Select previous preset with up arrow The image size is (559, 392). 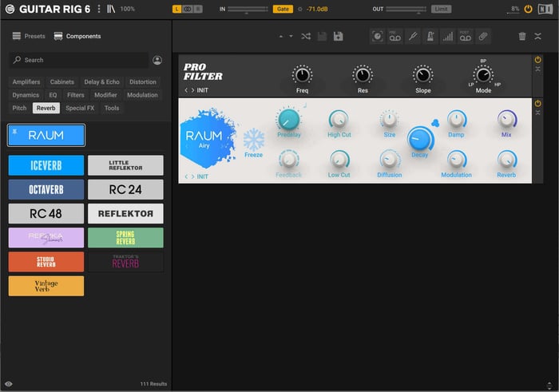(281, 37)
